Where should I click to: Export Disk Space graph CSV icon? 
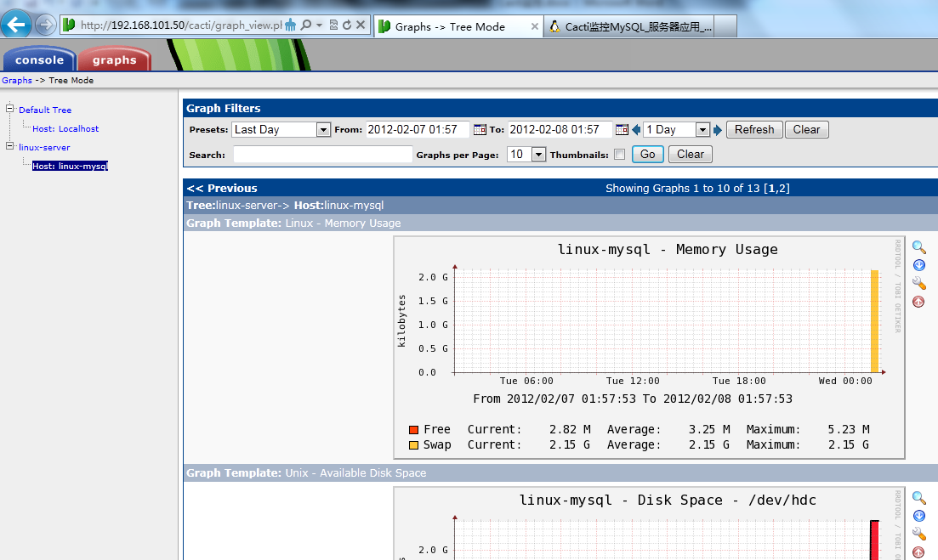click(918, 516)
